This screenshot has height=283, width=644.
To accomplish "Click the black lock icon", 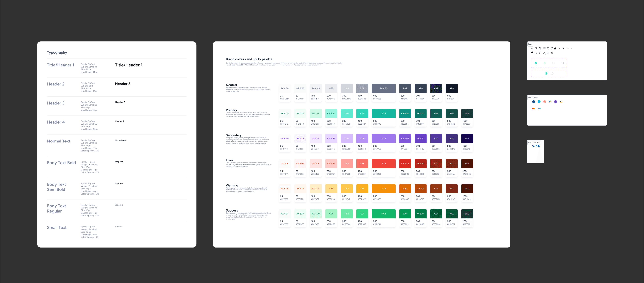I will (555, 48).
